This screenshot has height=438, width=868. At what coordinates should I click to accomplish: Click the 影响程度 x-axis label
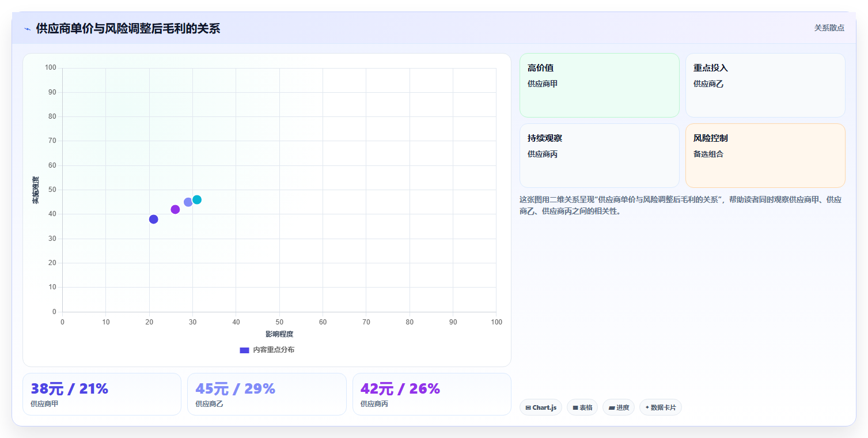279,334
